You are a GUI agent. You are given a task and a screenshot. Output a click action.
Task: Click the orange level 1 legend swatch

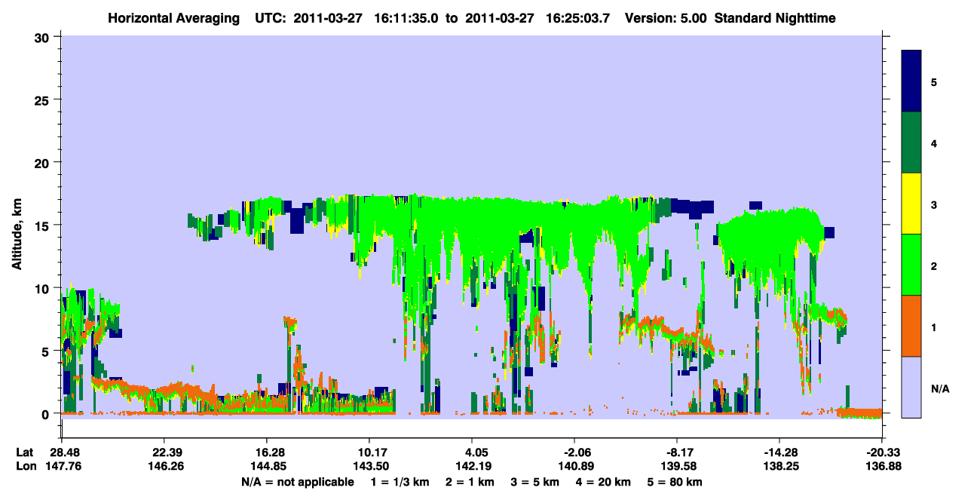pyautogui.click(x=911, y=326)
